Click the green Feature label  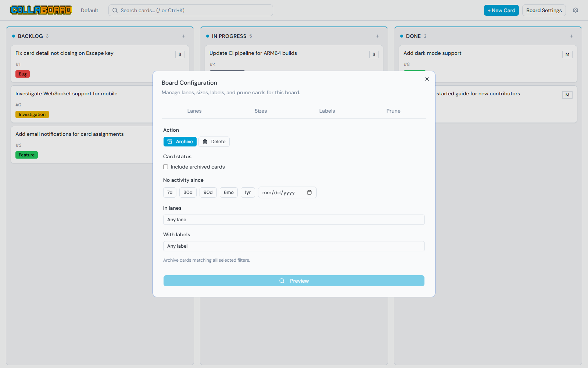click(x=26, y=155)
